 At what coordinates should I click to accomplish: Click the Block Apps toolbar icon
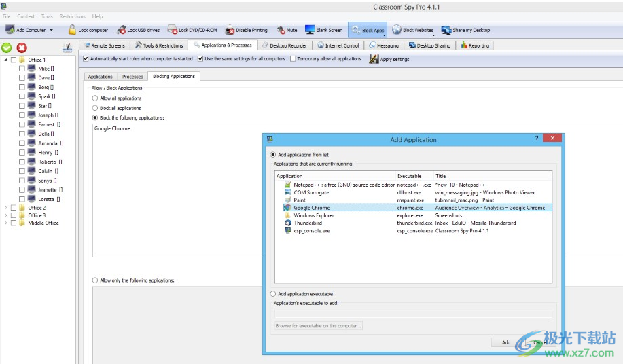point(356,30)
